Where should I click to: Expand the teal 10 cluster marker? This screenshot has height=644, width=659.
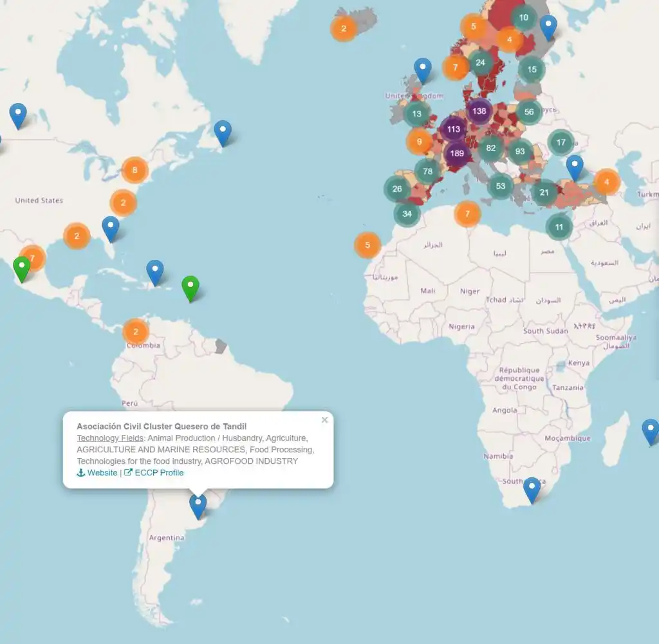coord(523,17)
